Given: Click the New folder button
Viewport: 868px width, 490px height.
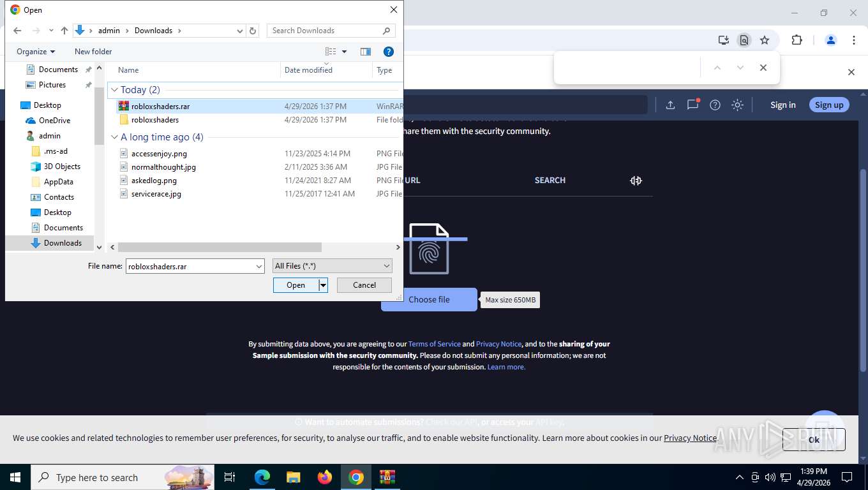Looking at the screenshot, I should (x=93, y=52).
